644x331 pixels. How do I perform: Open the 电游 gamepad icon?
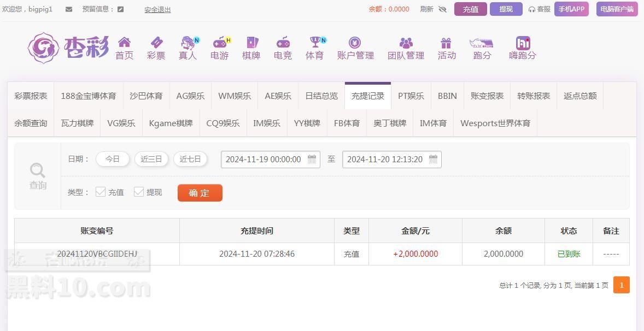coord(219,43)
